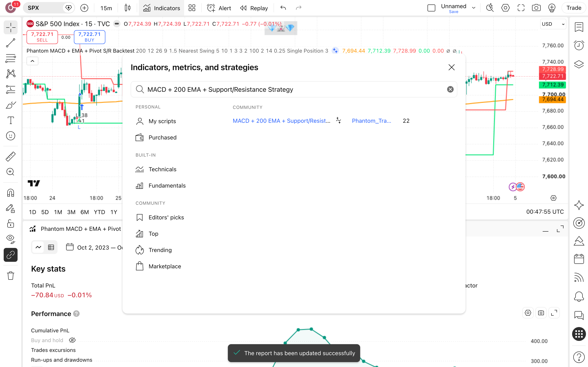This screenshot has width=588, height=367.
Task: Open the Alert creation tool
Action: pyautogui.click(x=219, y=8)
